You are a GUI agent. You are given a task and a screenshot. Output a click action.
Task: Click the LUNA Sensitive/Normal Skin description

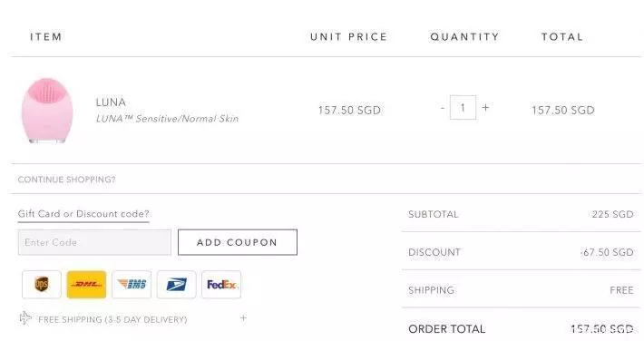click(167, 119)
